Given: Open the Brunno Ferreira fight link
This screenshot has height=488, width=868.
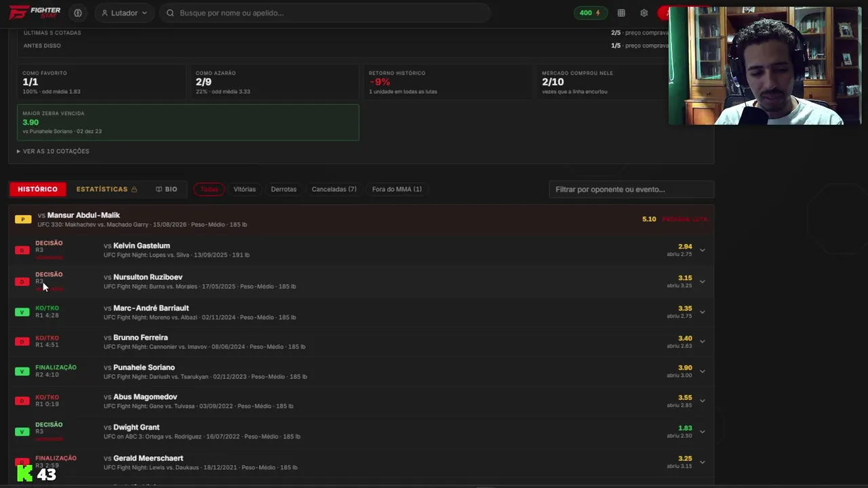Looking at the screenshot, I should click(140, 337).
